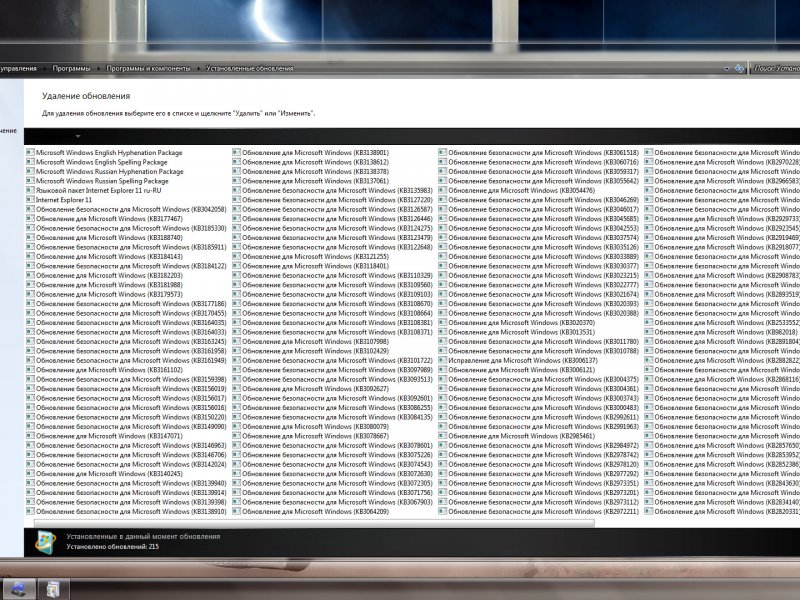Click the icon beside Microsoft Windows Russian Hyphenation Package
Image resolution: width=800 pixels, height=600 pixels.
click(x=31, y=171)
